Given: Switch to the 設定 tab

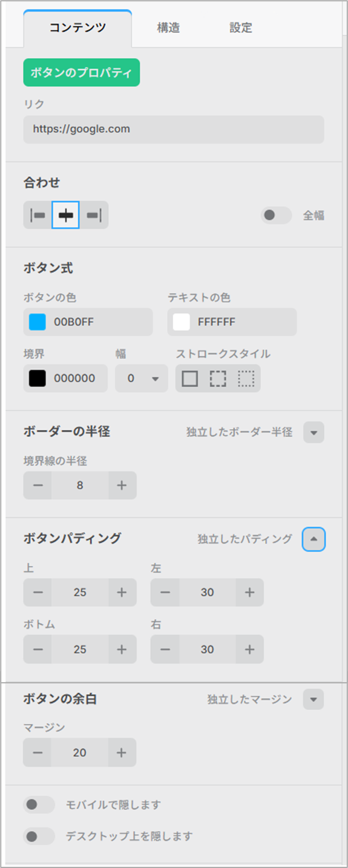Looking at the screenshot, I should coord(241,28).
